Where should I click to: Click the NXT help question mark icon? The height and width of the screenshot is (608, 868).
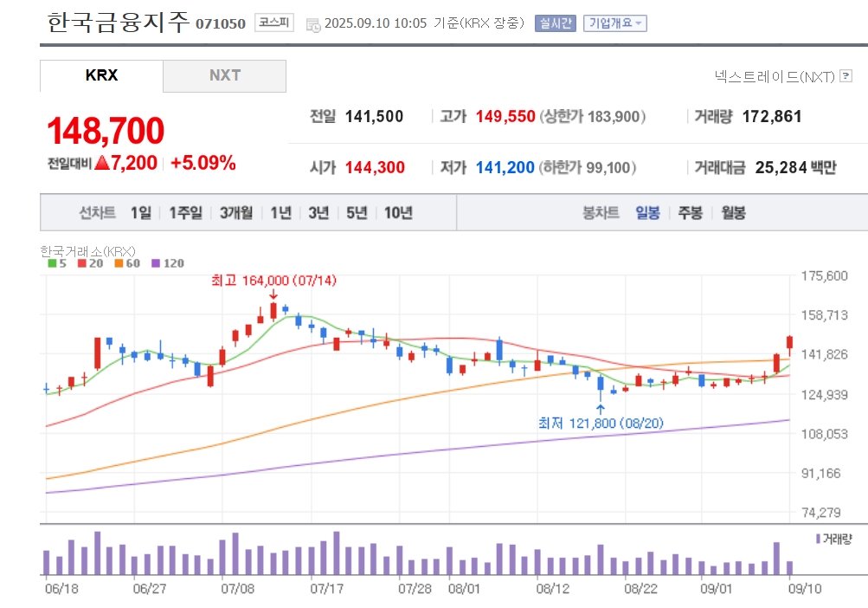(x=845, y=75)
